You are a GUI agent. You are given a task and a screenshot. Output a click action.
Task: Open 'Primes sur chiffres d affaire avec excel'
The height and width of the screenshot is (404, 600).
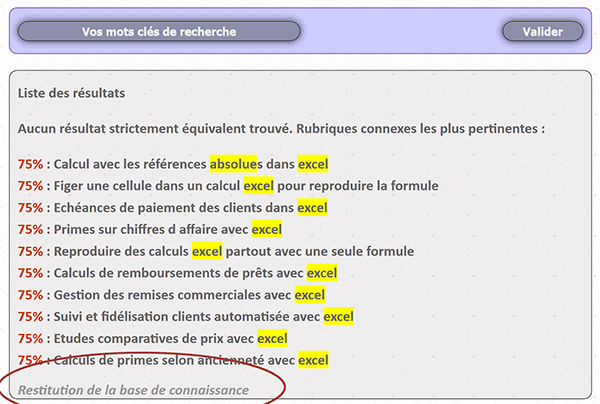coord(168,230)
